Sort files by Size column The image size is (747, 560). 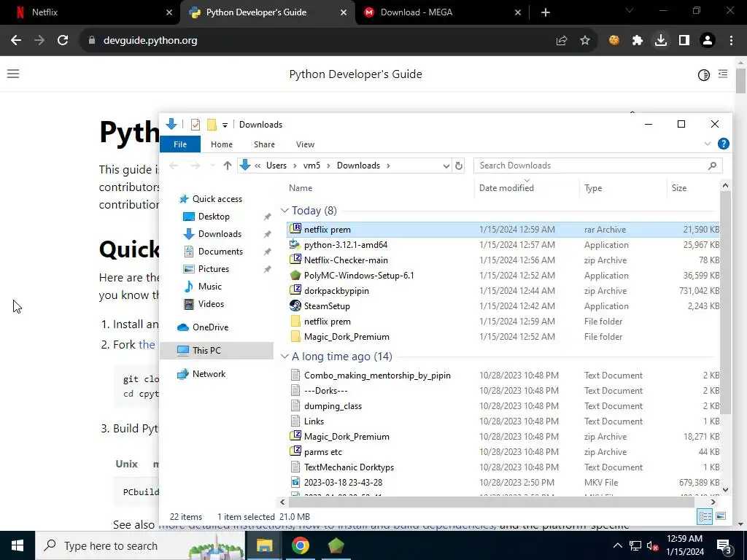coord(693,188)
